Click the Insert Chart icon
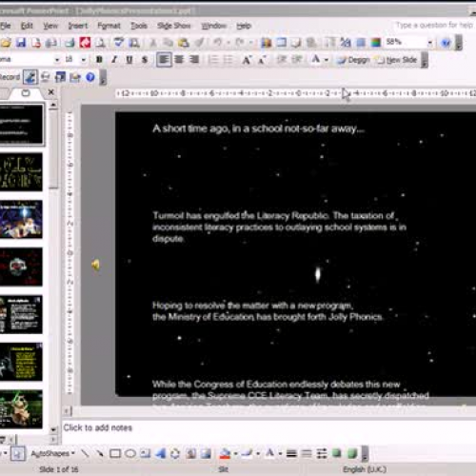 [x=266, y=43]
